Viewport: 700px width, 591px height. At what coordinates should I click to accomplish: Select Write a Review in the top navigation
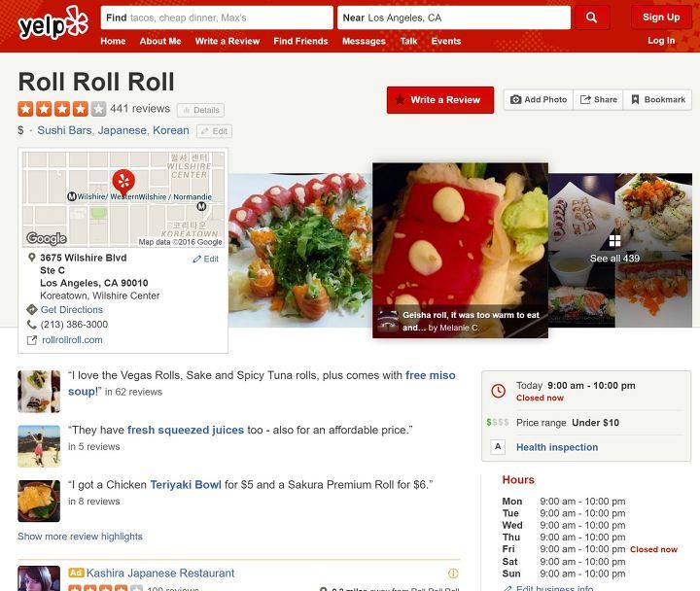pyautogui.click(x=227, y=41)
